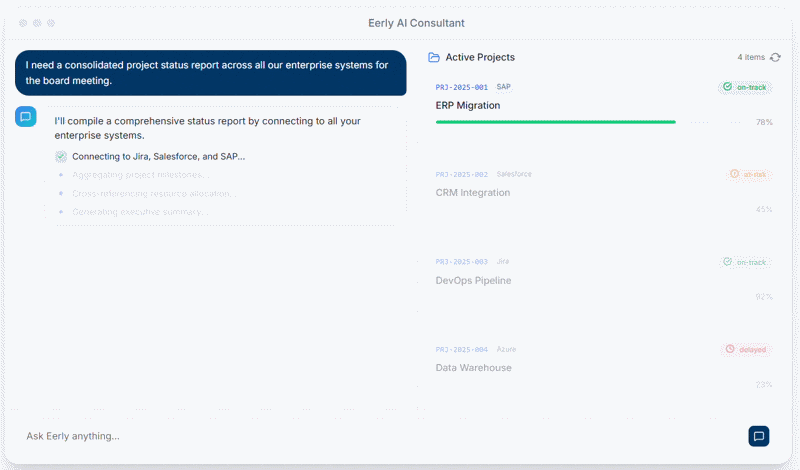This screenshot has height=470, width=800.
Task: Select the DevOps Pipeline project title
Action: [x=473, y=281]
